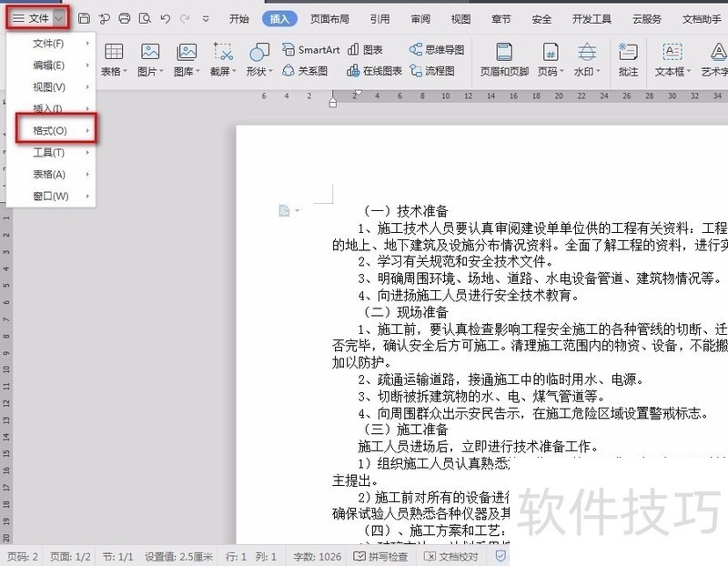Open 工具(T) submenu
Screen dimensions: 728x566
(x=51, y=153)
